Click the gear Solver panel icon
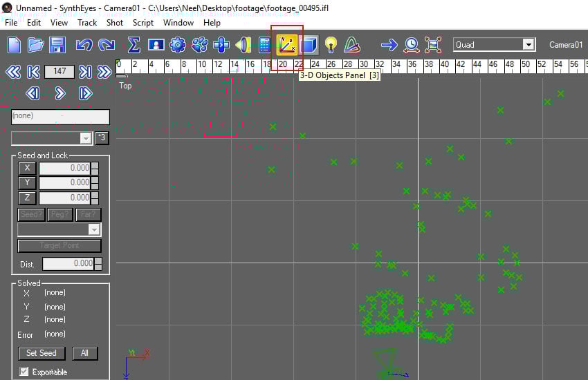Viewport: 588px width, 380px height. (178, 45)
